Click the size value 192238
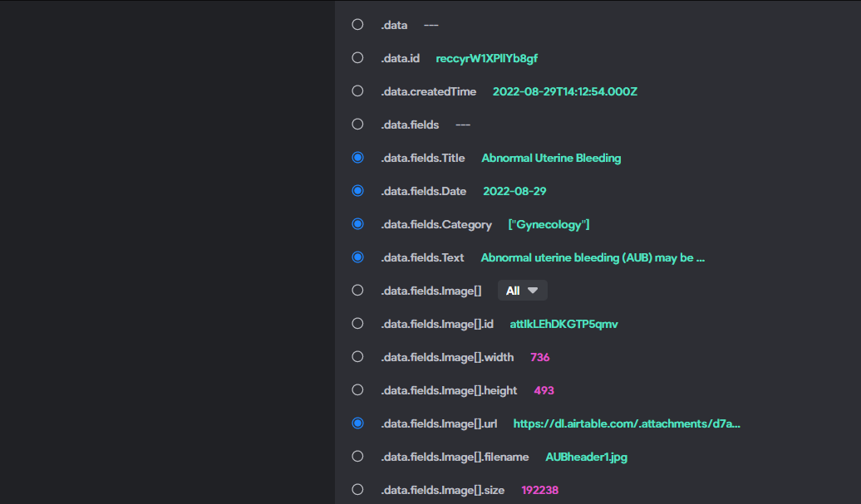Image resolution: width=861 pixels, height=504 pixels. pyautogui.click(x=539, y=490)
